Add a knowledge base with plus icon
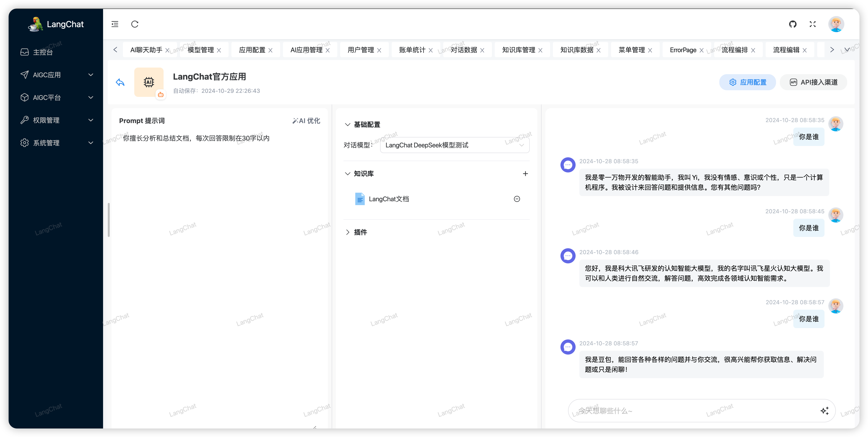The height and width of the screenshot is (437, 868). click(525, 174)
